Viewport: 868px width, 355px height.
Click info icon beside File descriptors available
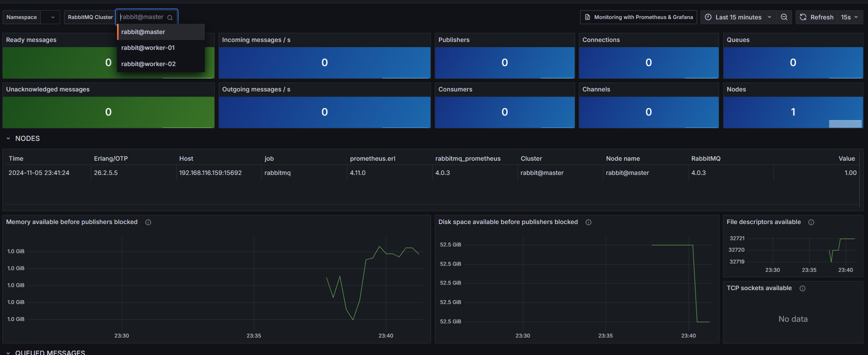pos(811,222)
